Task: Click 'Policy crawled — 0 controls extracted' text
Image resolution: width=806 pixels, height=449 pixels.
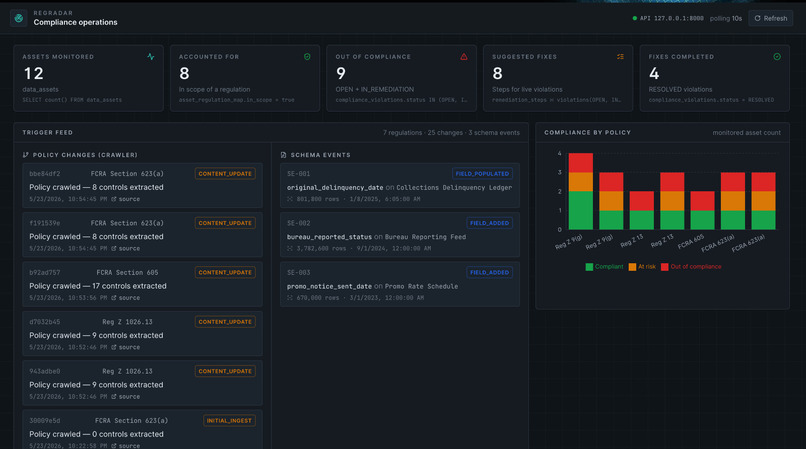Action: [x=97, y=434]
